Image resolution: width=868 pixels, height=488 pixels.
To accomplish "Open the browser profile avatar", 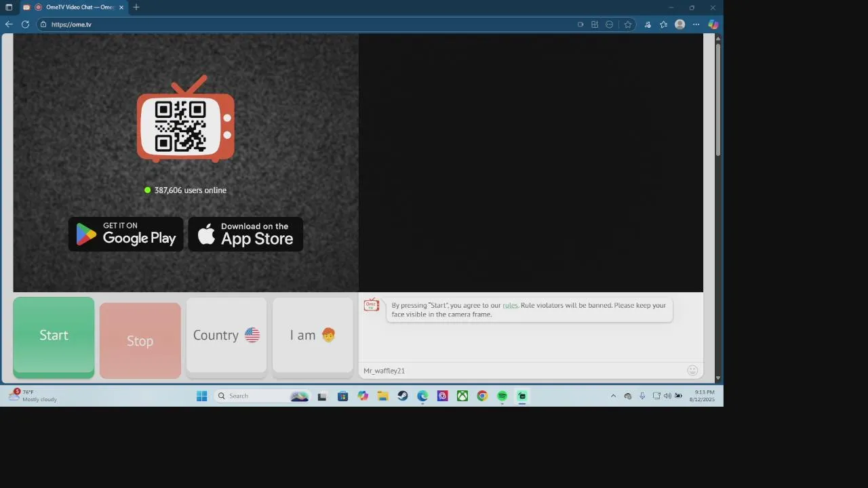I will click(679, 24).
